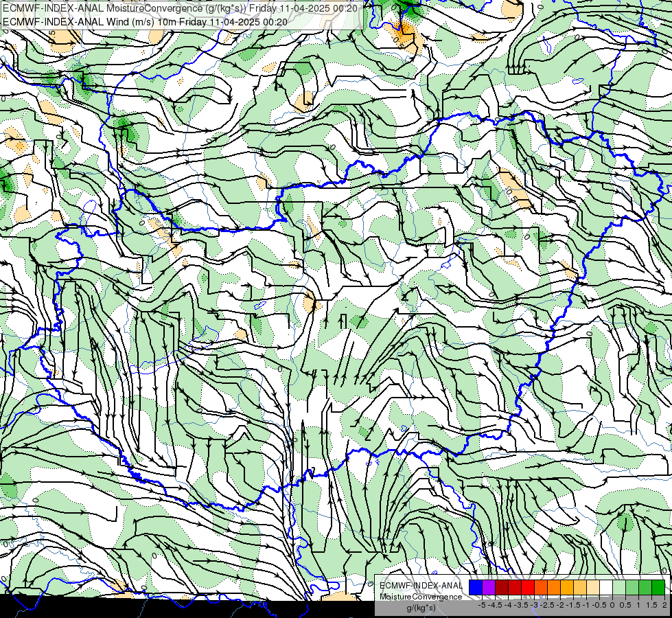Screen dimensions: 672x618
Task: Click the white legend swatch
Action: click(x=606, y=588)
